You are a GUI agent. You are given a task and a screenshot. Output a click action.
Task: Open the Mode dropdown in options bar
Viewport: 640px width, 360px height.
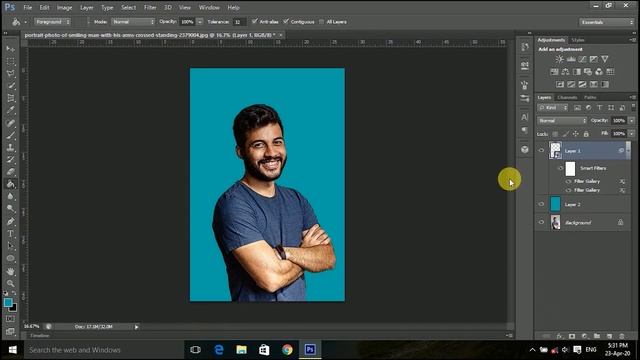coord(133,22)
